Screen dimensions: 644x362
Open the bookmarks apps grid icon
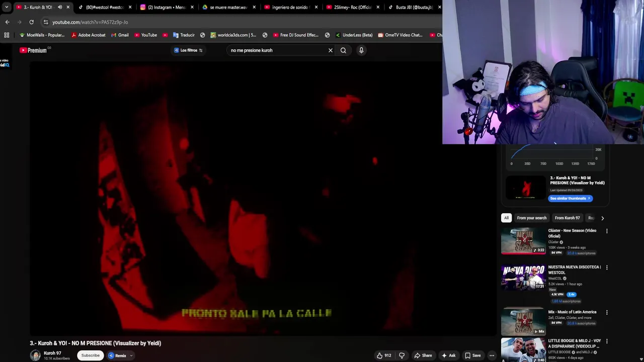point(7,35)
